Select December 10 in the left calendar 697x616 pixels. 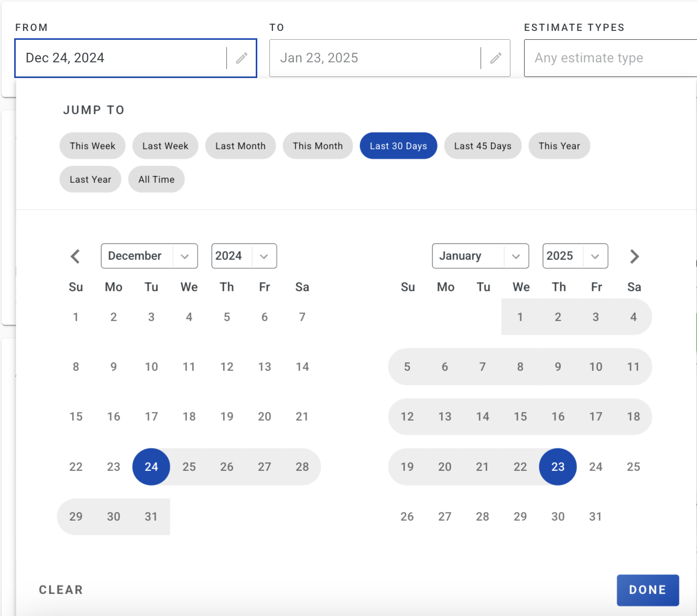pyautogui.click(x=151, y=367)
